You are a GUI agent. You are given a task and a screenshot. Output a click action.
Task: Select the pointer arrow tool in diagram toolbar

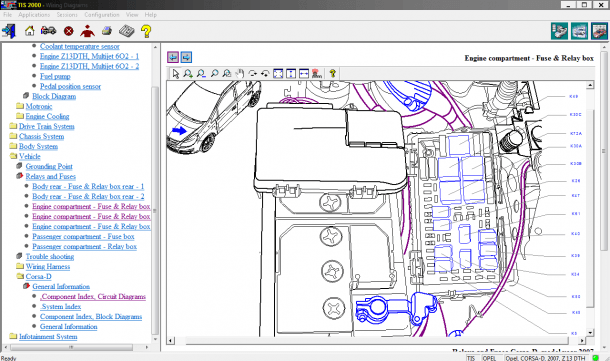click(176, 74)
